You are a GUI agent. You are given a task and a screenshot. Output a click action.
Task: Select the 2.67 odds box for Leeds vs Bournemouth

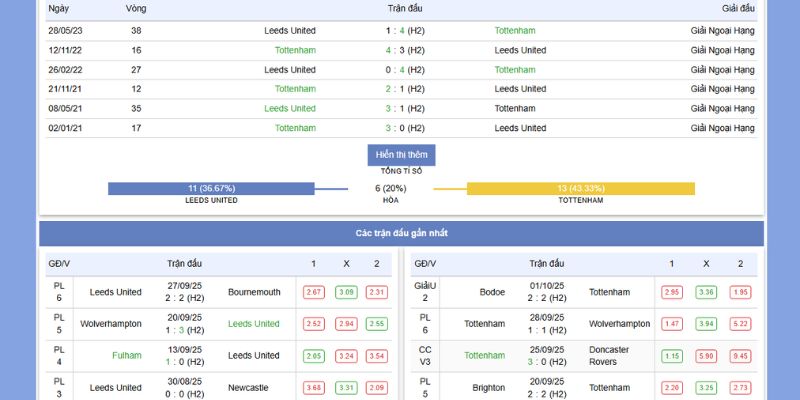(x=313, y=292)
